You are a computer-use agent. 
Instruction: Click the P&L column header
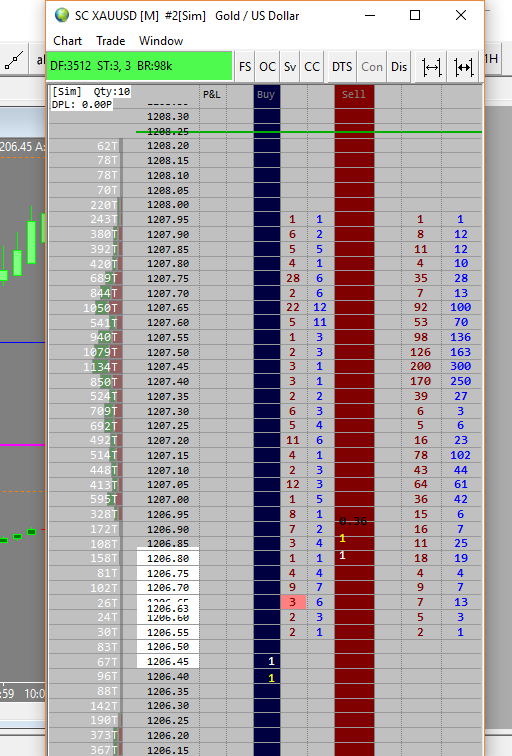tap(212, 94)
